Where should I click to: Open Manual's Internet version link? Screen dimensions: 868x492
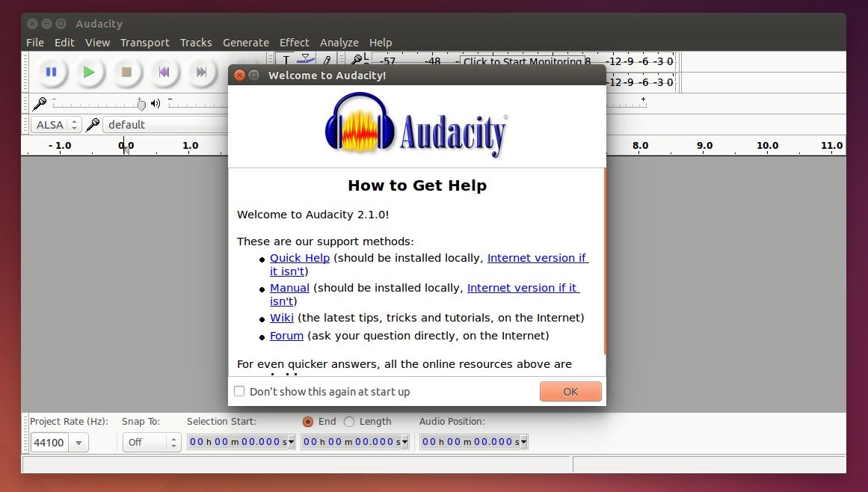click(523, 288)
